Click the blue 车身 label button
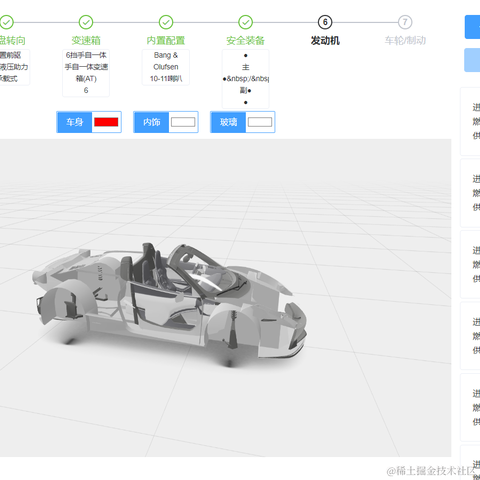The height and width of the screenshot is (480, 480). (x=74, y=122)
